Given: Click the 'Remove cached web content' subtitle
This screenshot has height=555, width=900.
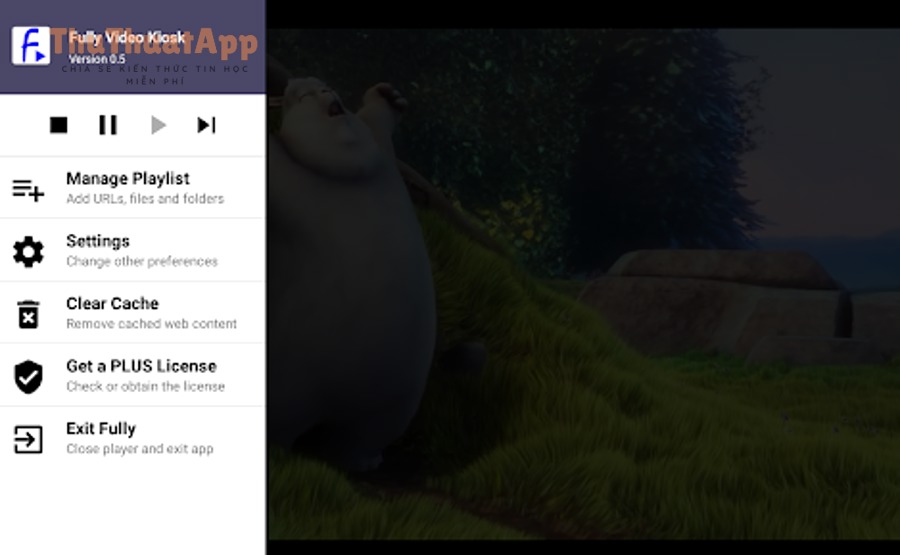Looking at the screenshot, I should pos(152,324).
